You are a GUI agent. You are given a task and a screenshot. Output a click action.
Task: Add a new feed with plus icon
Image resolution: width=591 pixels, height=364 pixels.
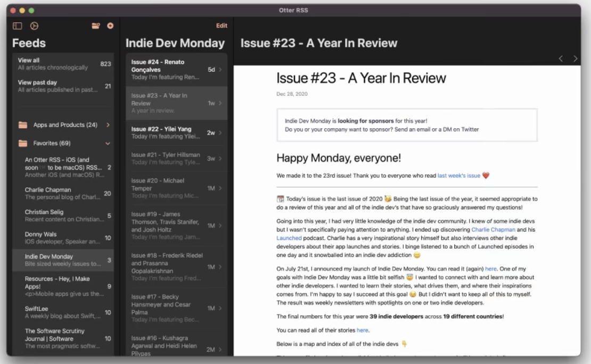point(110,26)
